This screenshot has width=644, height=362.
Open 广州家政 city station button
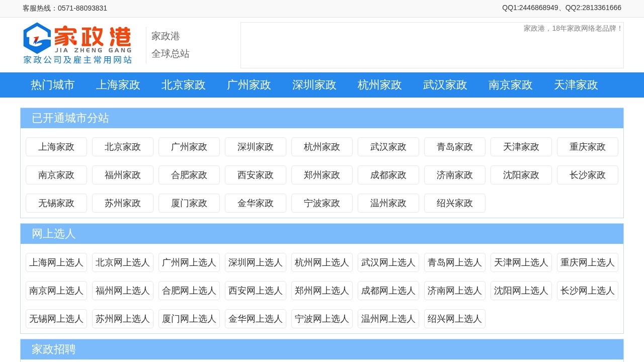[189, 147]
